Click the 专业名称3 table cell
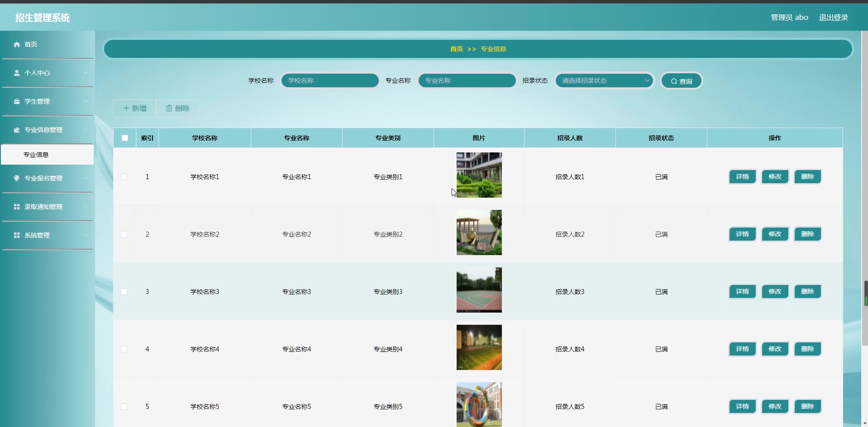The height and width of the screenshot is (427, 868). point(296,292)
